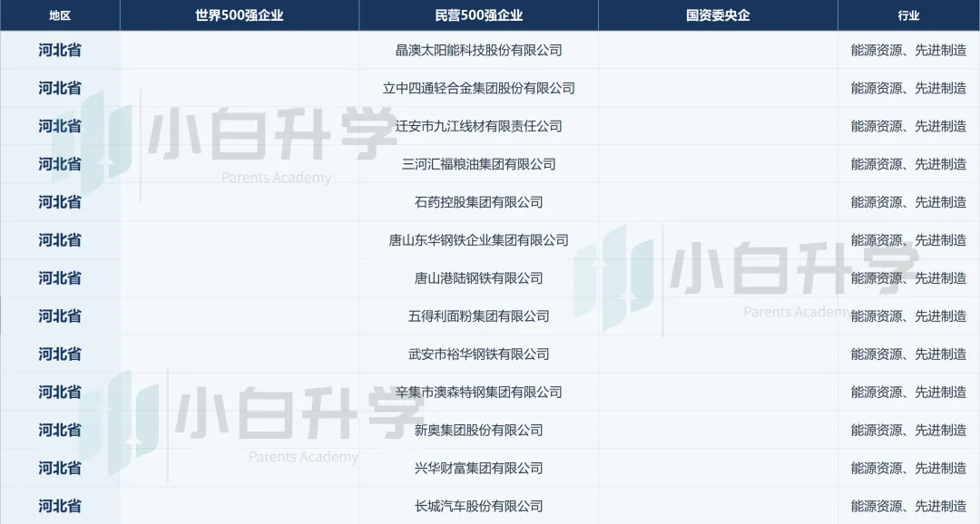The image size is (980, 524).
Task: Click 河北省 in the 唐山东华钢铁 row
Action: (60, 240)
